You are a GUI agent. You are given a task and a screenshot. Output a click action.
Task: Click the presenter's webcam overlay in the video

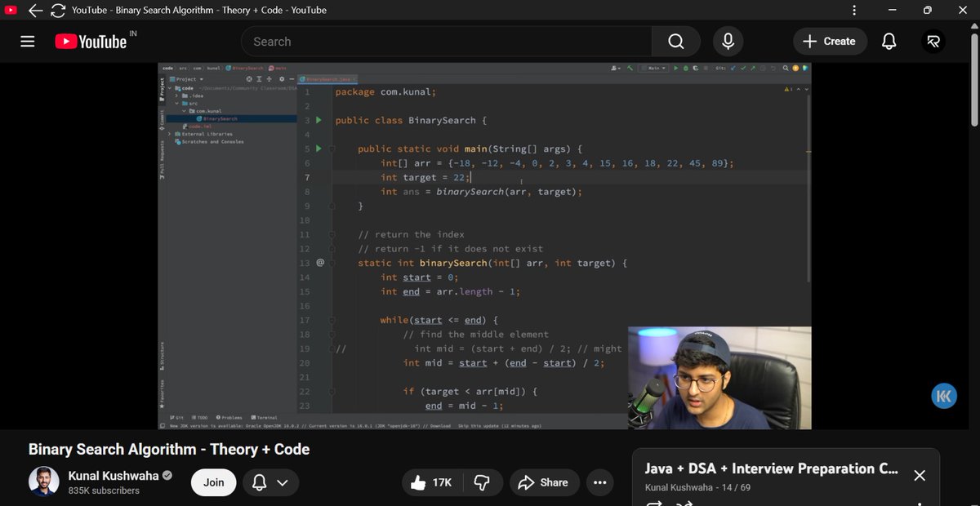click(x=719, y=378)
